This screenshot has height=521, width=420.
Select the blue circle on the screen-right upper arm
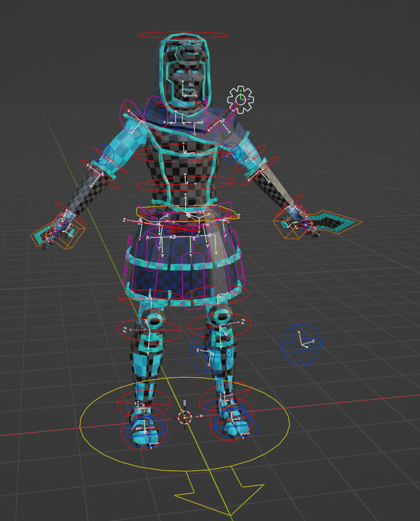point(231,153)
